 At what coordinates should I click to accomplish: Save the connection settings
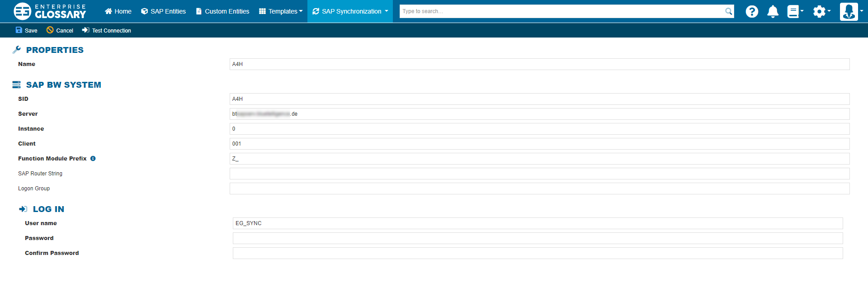[x=26, y=30]
